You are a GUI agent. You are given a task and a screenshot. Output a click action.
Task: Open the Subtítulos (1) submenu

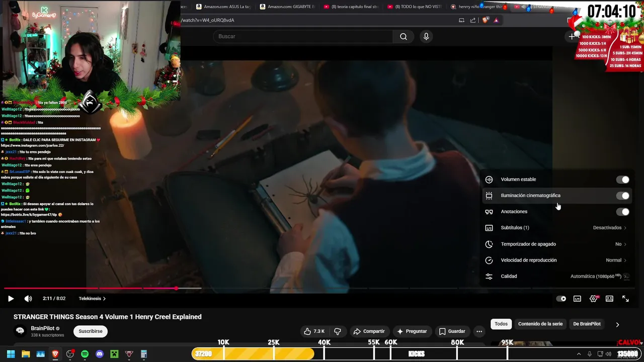556,228
